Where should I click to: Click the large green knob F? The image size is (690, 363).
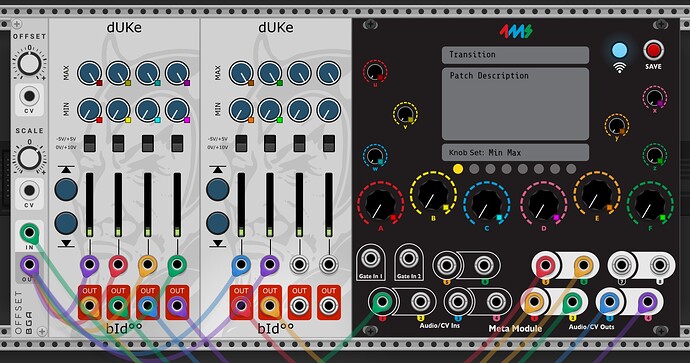[x=650, y=205]
